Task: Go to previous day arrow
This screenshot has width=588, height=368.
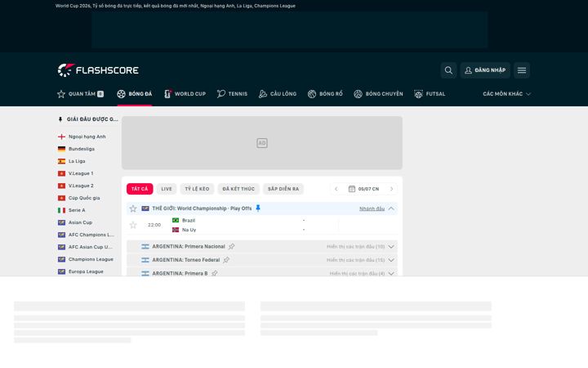Action: [336, 189]
